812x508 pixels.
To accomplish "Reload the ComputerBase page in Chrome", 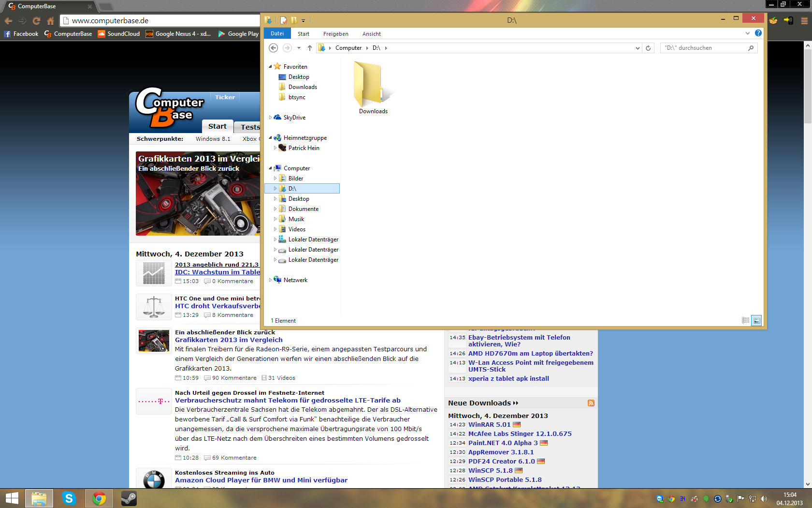I will click(36, 21).
